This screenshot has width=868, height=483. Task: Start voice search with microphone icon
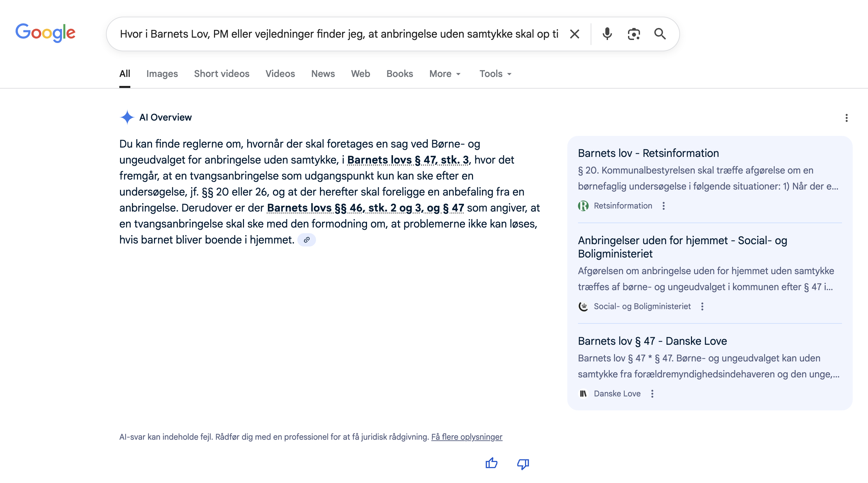tap(607, 34)
